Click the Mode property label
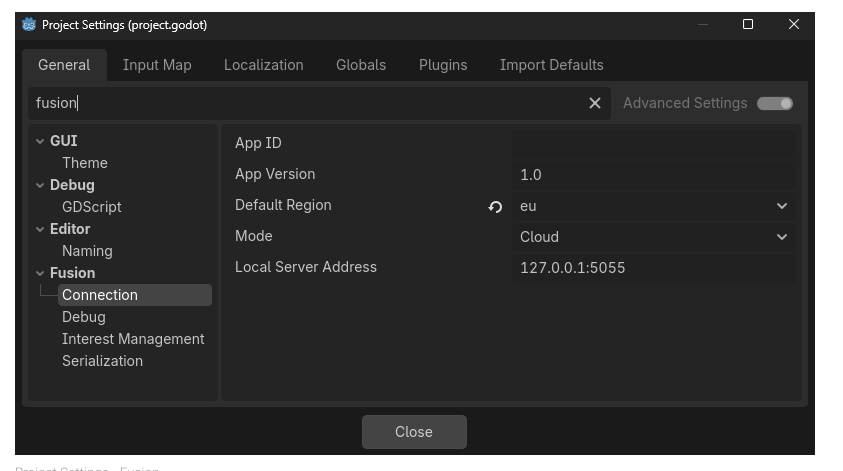Image resolution: width=843 pixels, height=471 pixels. [253, 236]
